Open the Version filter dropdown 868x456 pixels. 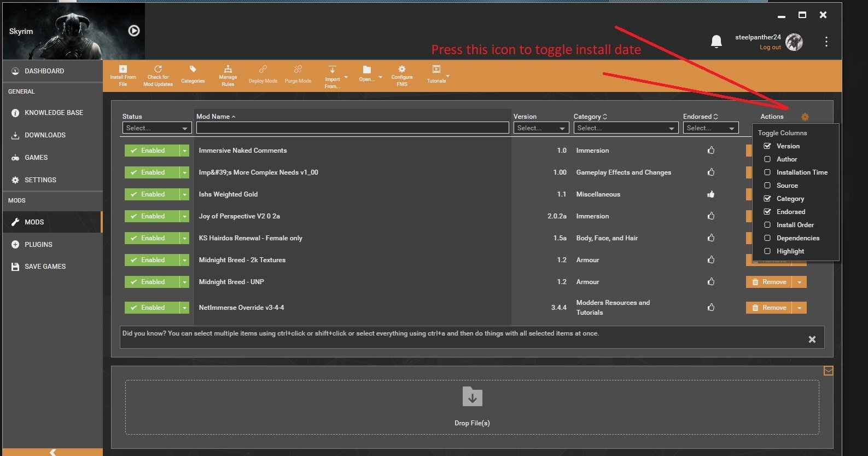[541, 128]
